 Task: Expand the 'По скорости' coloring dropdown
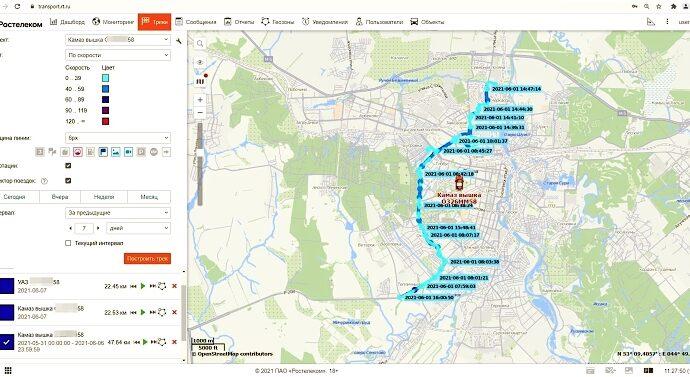pyautogui.click(x=118, y=55)
